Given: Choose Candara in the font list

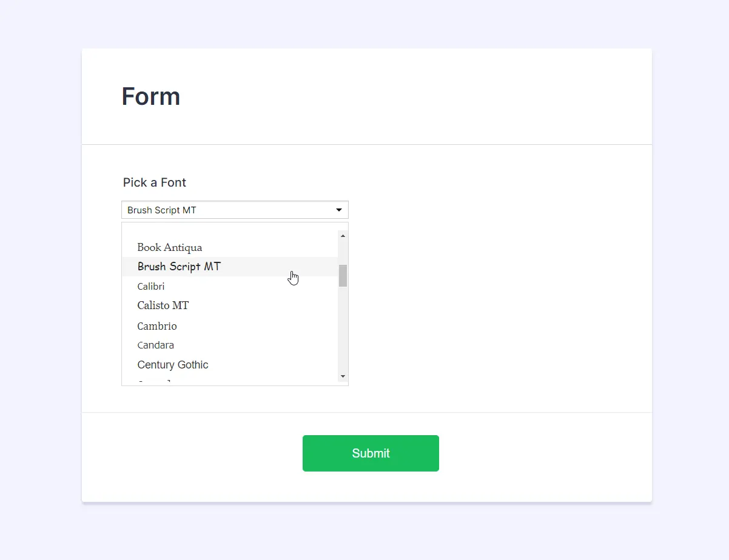Looking at the screenshot, I should (155, 345).
